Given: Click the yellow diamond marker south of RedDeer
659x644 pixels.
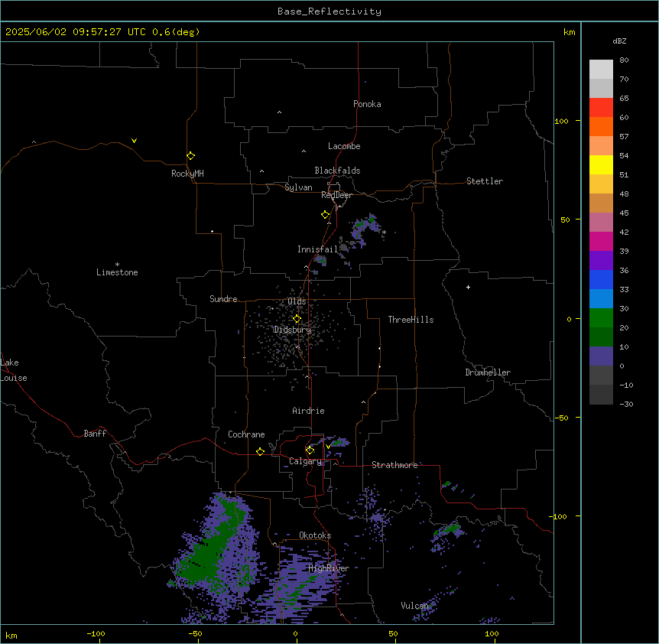Looking at the screenshot, I should tap(325, 215).
